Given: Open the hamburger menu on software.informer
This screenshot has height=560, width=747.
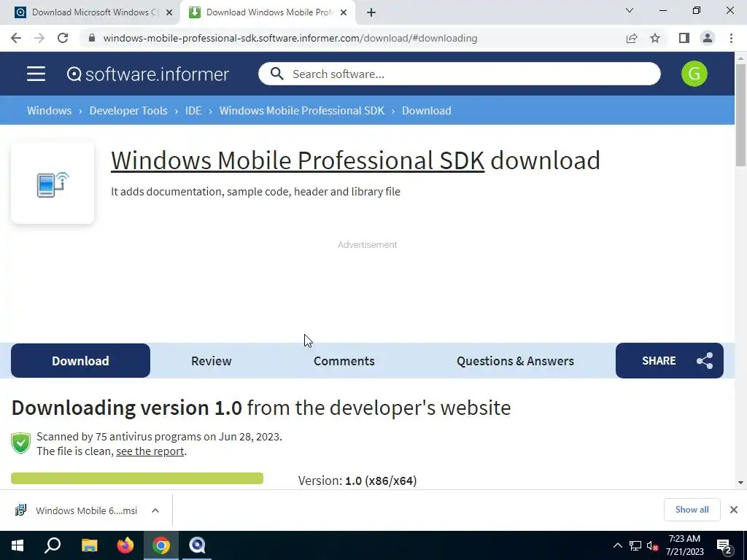Looking at the screenshot, I should point(36,74).
